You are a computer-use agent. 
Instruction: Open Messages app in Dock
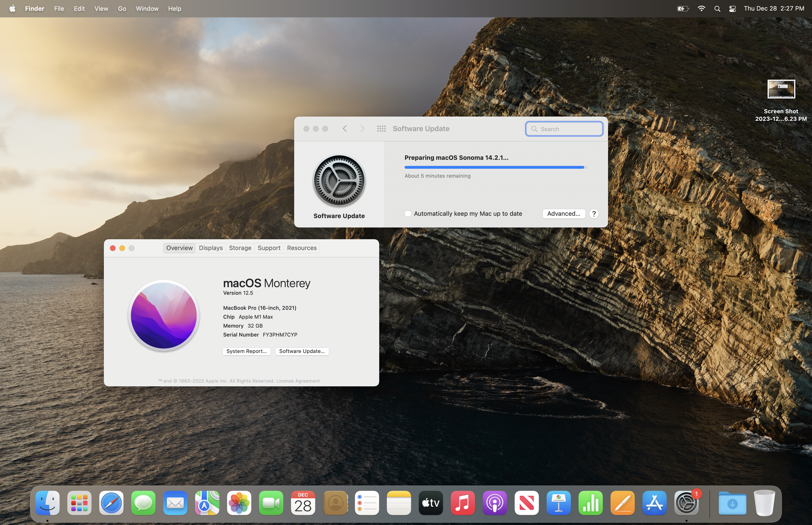144,502
